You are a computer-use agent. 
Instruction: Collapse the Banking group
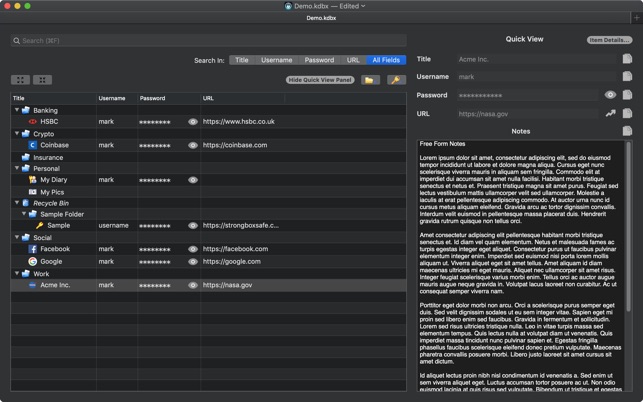[x=17, y=110]
